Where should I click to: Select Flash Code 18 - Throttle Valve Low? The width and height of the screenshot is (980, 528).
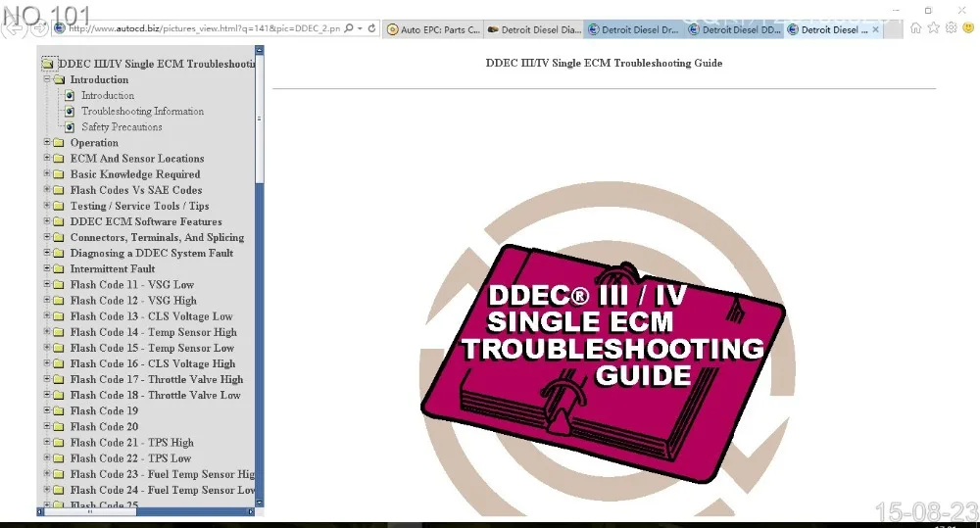(x=155, y=395)
